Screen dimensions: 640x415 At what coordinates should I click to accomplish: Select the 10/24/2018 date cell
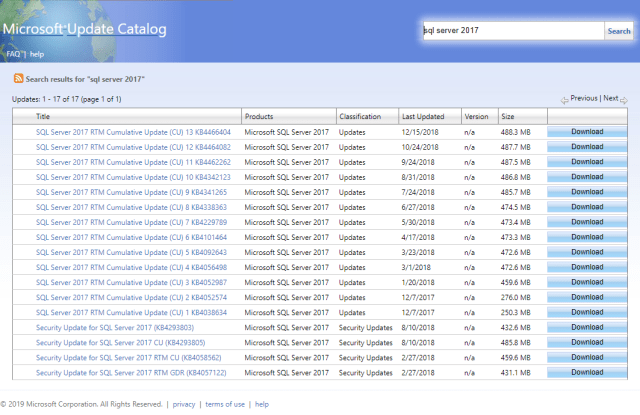(420, 147)
